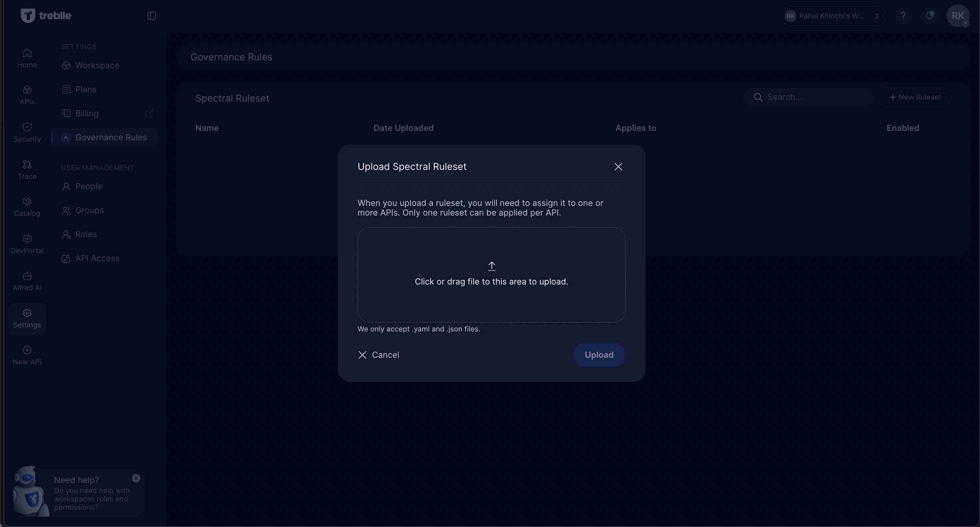980x527 pixels.
Task: Click the file drop area to upload
Action: 491,274
